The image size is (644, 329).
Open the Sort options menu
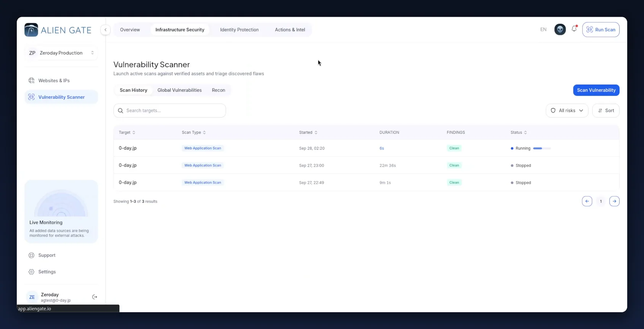click(606, 111)
